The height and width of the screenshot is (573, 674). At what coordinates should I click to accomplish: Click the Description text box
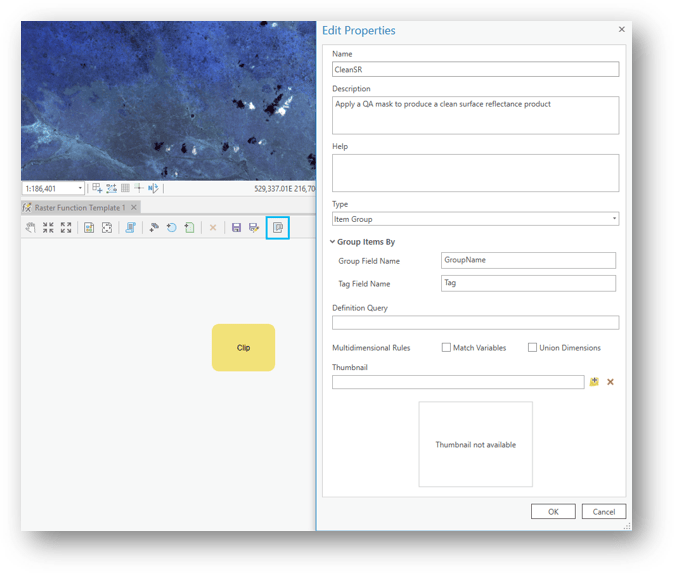[475, 115]
